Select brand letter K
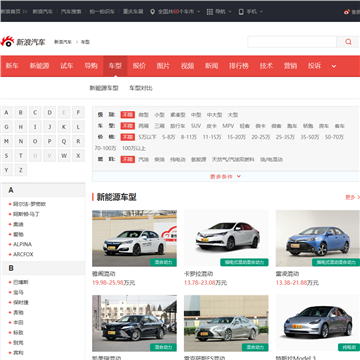 coord(64,127)
